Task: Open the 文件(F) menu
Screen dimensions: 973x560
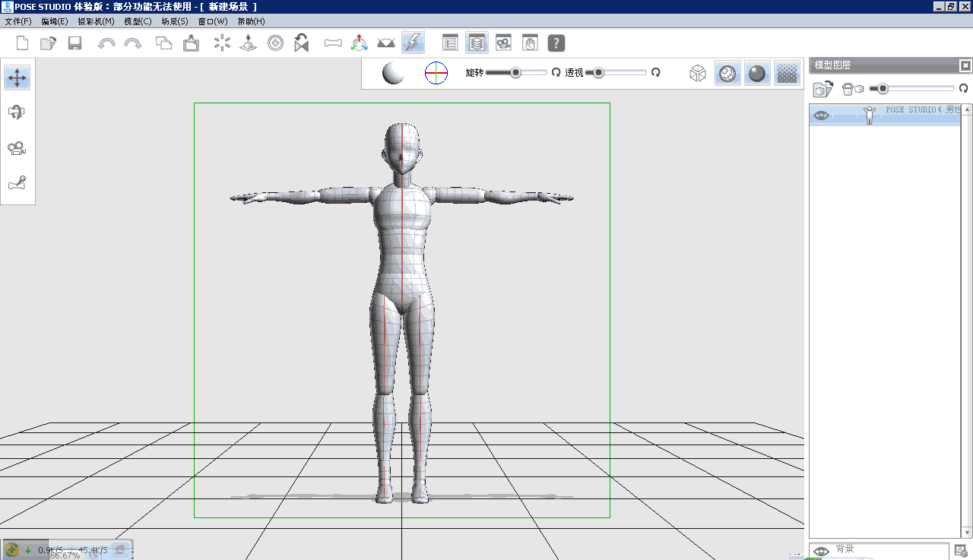Action: point(18,21)
